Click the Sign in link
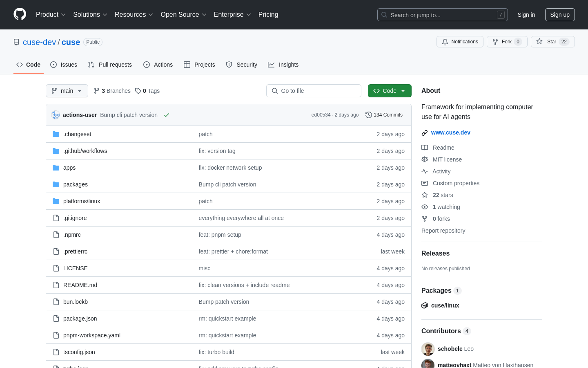The height and width of the screenshot is (368, 588). [526, 15]
